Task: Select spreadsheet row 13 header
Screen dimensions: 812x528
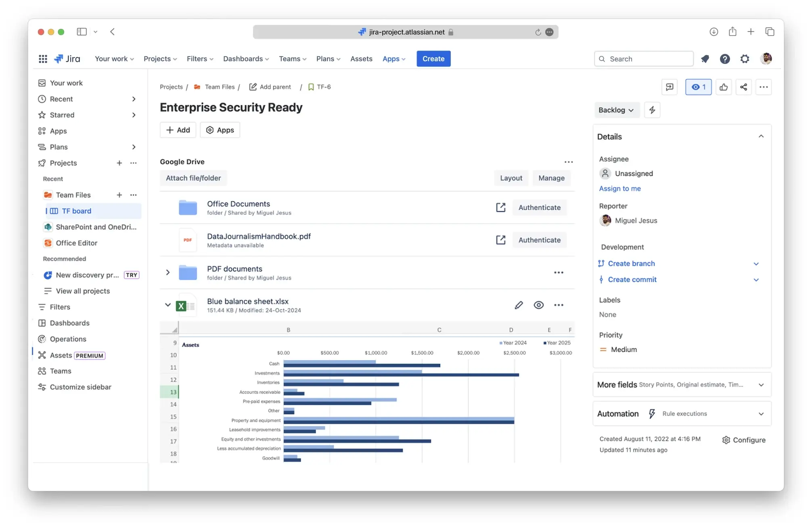Action: pos(169,392)
